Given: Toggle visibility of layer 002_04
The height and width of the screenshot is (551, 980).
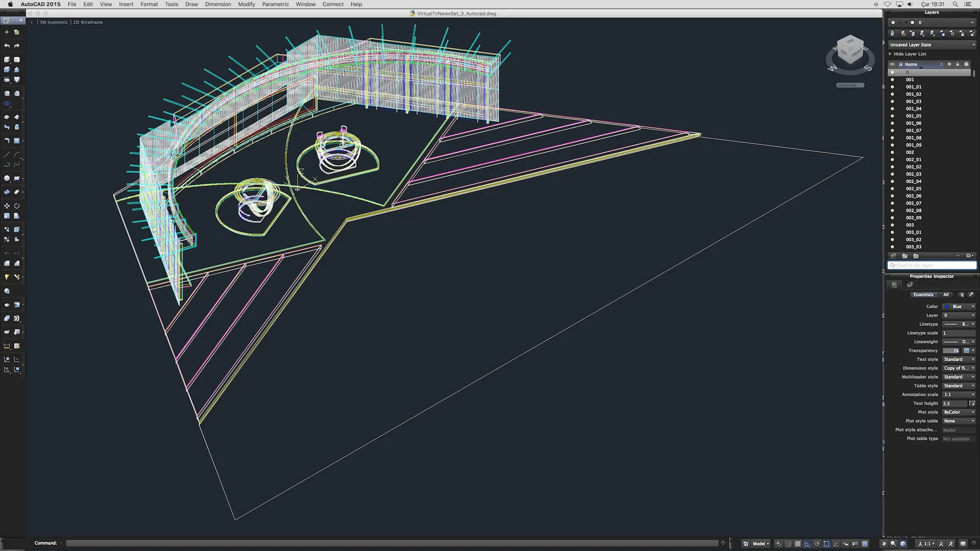Looking at the screenshot, I should click(x=893, y=181).
